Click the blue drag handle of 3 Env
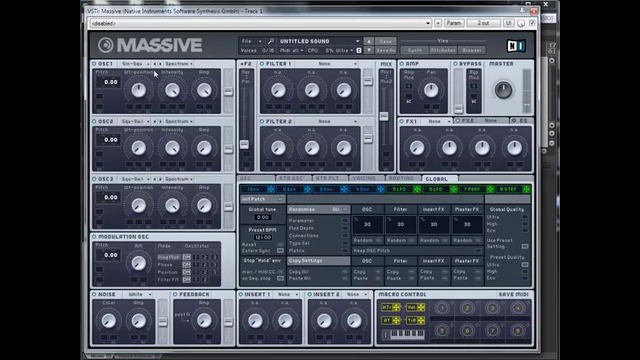 click(344, 189)
